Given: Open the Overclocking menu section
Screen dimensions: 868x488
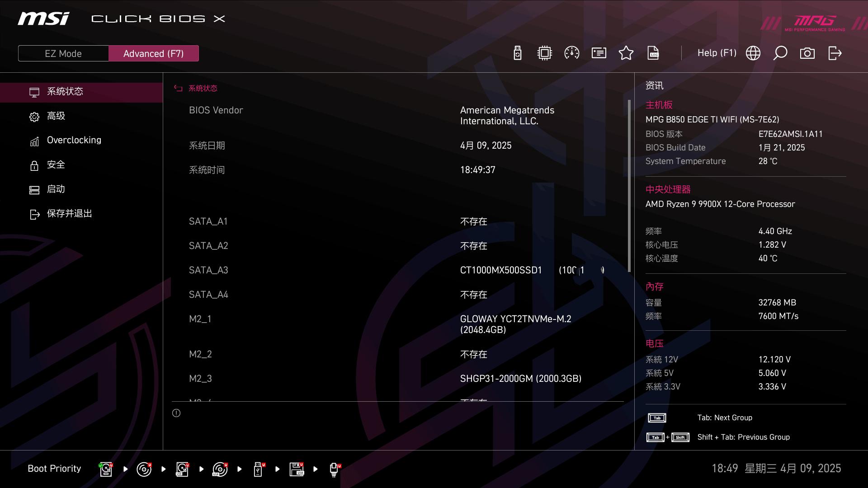Looking at the screenshot, I should (74, 140).
